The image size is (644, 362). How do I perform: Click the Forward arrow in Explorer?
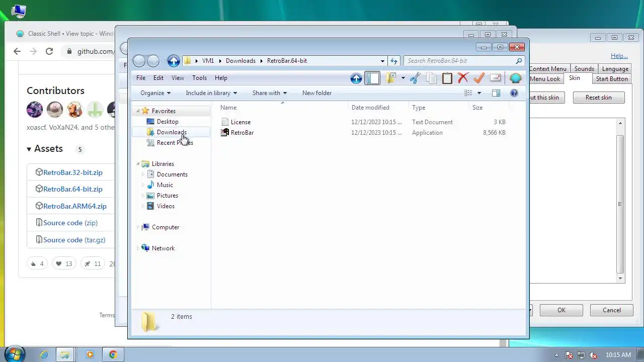153,61
